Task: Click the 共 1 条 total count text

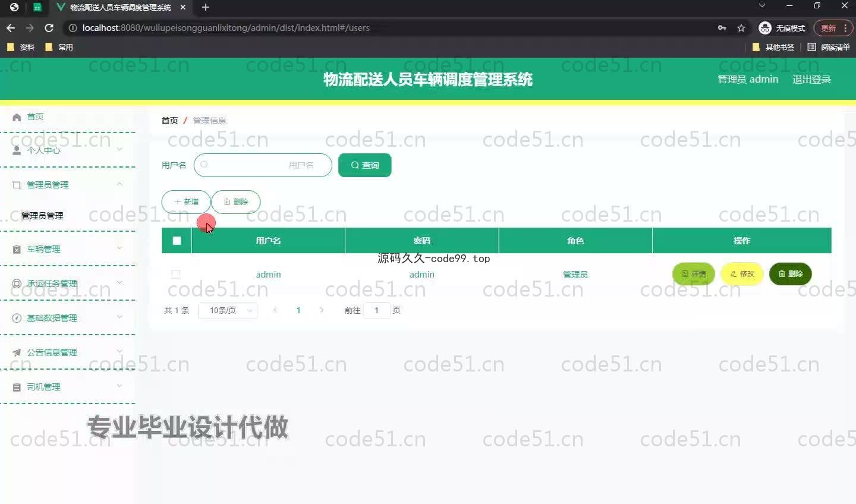Action: click(177, 310)
